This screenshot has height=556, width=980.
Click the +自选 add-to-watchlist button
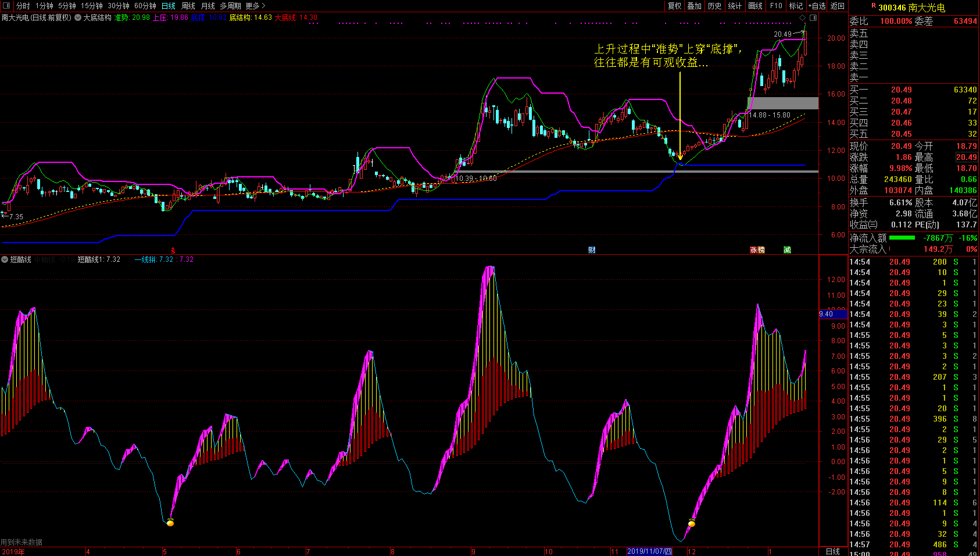pos(817,6)
